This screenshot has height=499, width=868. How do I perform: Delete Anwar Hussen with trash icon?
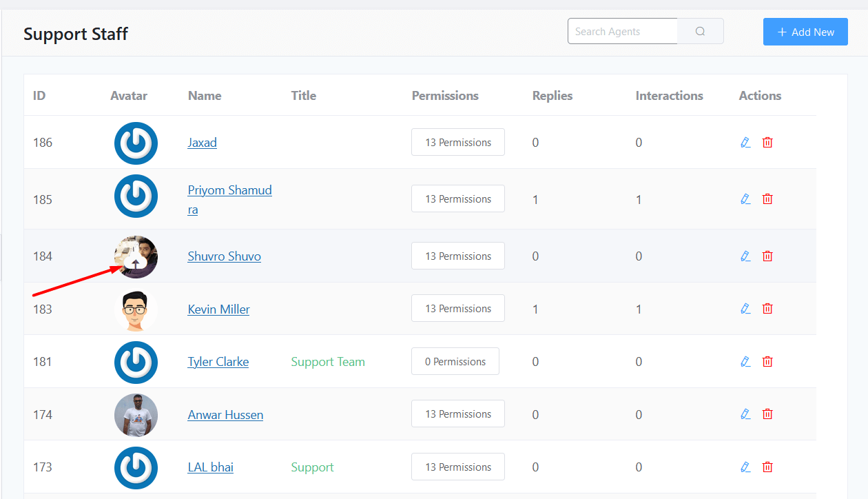[767, 414]
